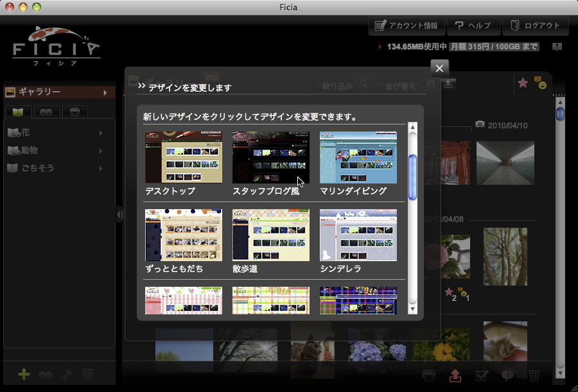The height and width of the screenshot is (392, 578).
Task: Switch to the albums book tab
Action: [x=18, y=112]
